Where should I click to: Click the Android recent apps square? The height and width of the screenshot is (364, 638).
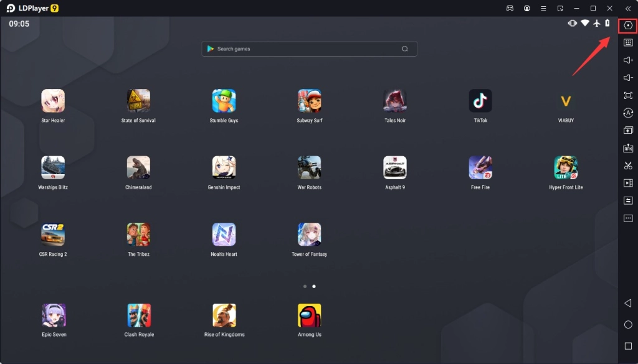(628, 346)
